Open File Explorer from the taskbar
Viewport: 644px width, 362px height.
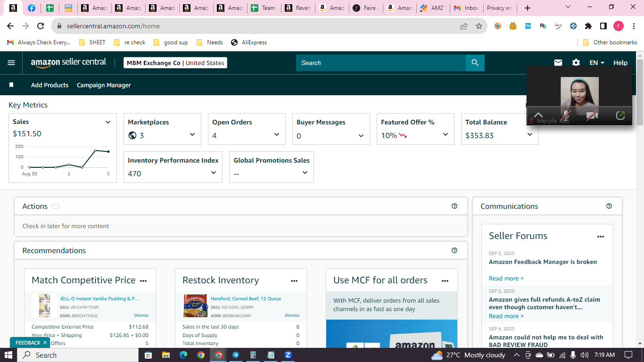coord(165,355)
